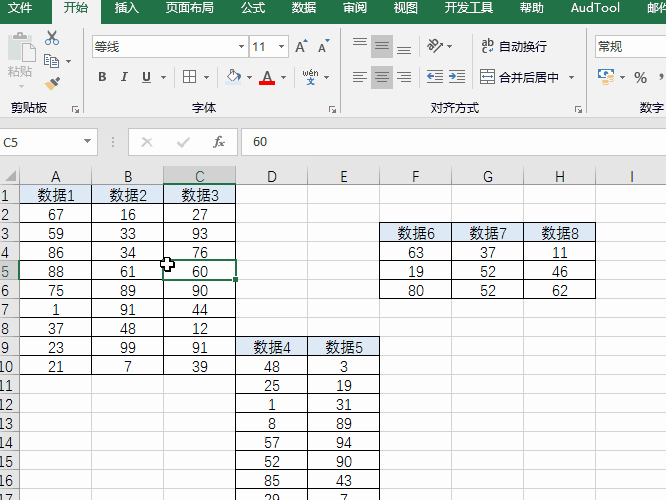Increase font size with the large A icon
666x500 pixels.
[x=301, y=46]
